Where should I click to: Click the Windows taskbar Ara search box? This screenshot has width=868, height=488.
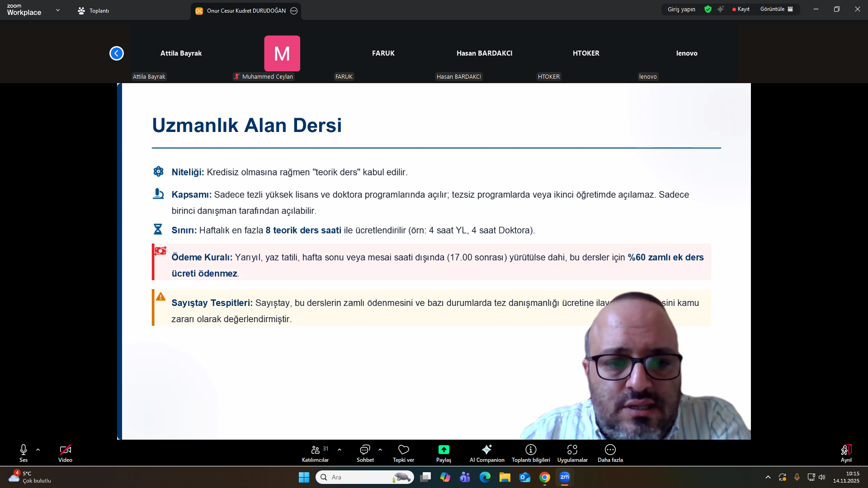(x=357, y=477)
